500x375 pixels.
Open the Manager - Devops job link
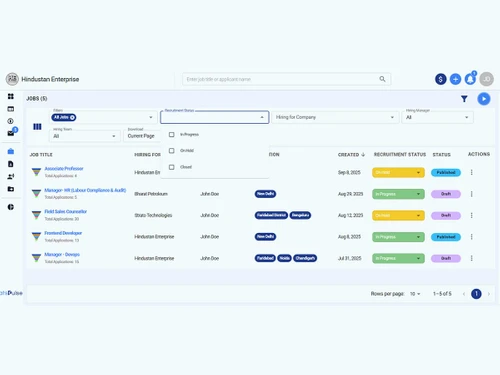[x=62, y=254]
